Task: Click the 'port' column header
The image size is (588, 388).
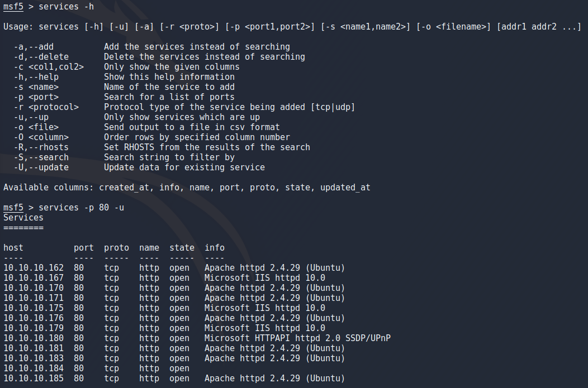Action: (x=84, y=248)
